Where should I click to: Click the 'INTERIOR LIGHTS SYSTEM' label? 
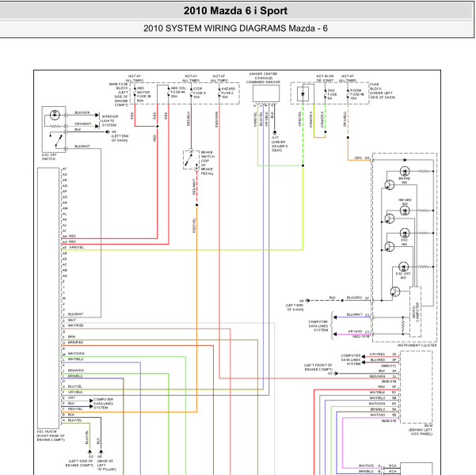110,121
